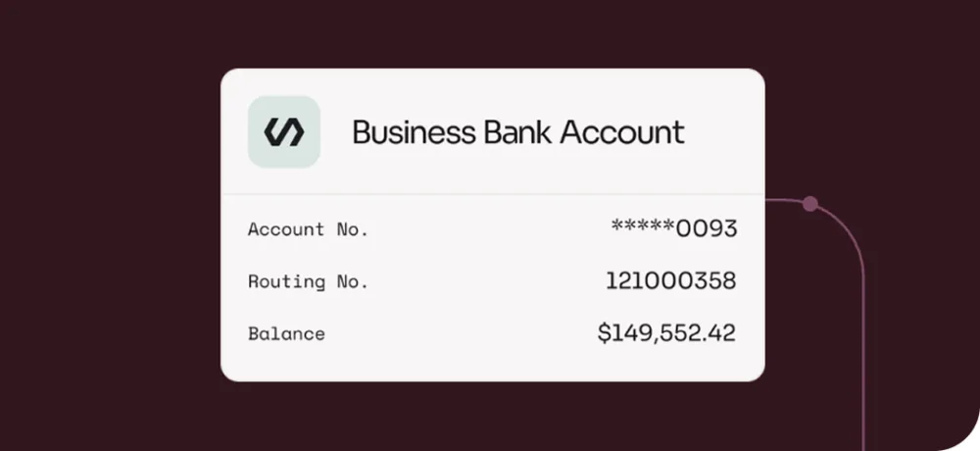Click the "Account No." label
The image size is (980, 451).
308,229
